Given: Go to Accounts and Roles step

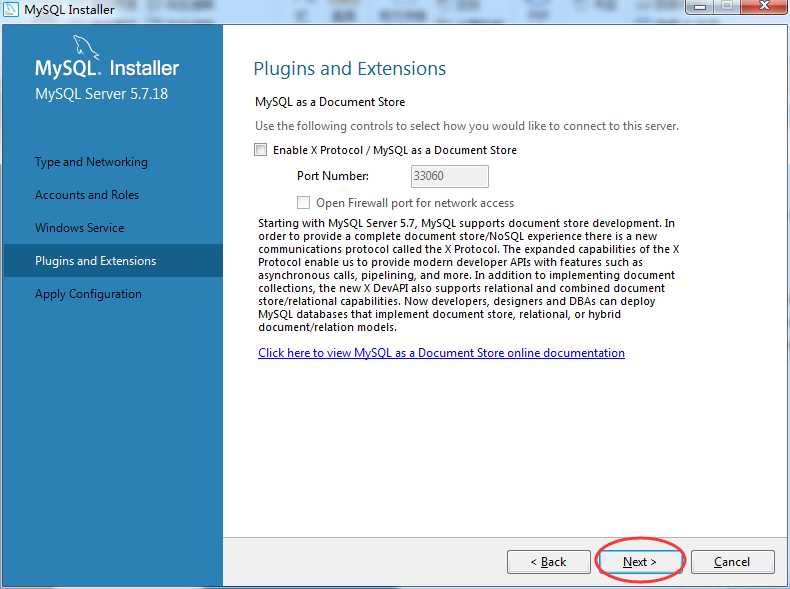Looking at the screenshot, I should tap(87, 195).
